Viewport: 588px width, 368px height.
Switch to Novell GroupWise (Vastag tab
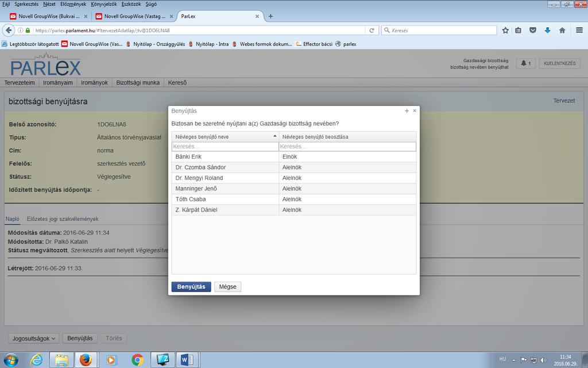coord(134,16)
